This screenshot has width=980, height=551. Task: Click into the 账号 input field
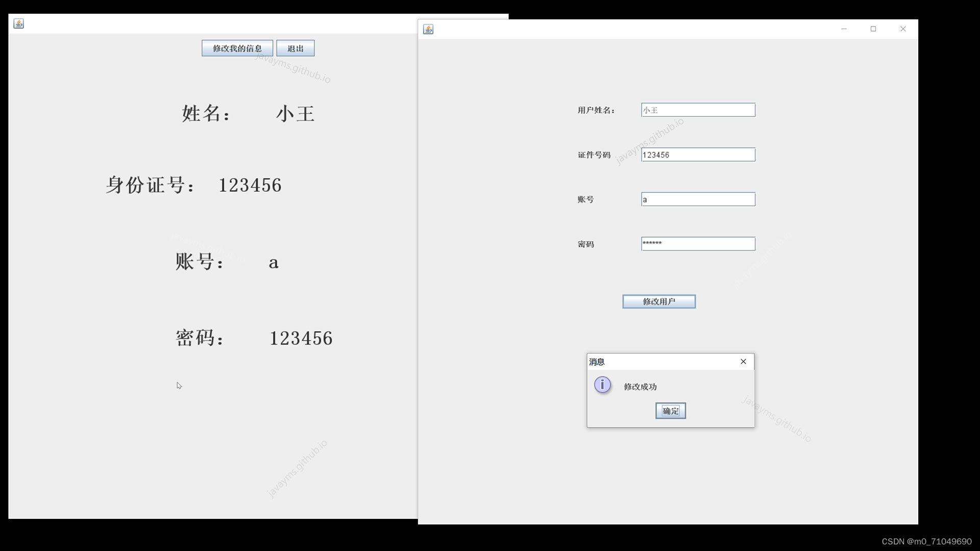[698, 199]
